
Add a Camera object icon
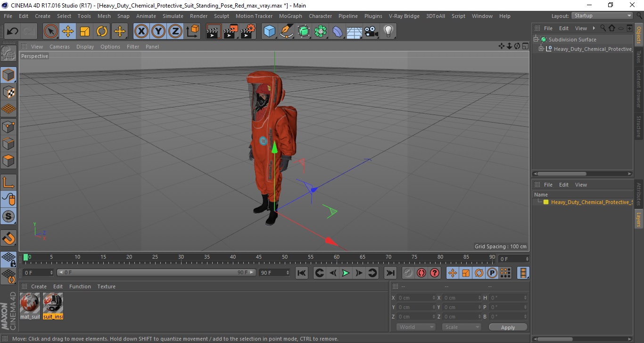(372, 32)
